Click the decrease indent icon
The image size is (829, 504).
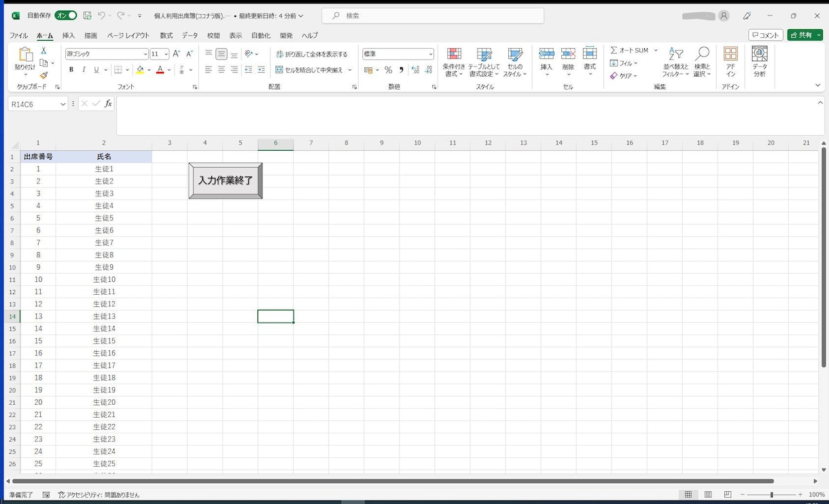tap(248, 70)
